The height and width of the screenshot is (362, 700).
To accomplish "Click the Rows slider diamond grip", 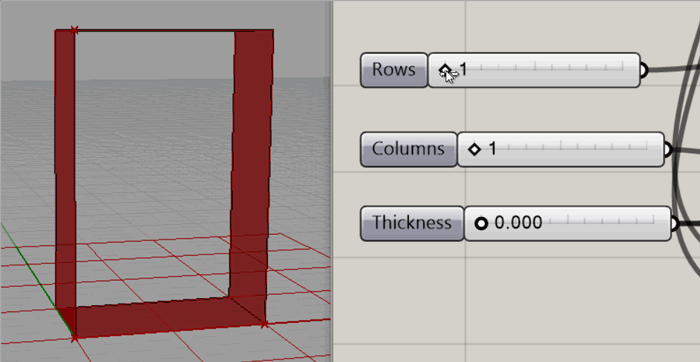I will 445,70.
